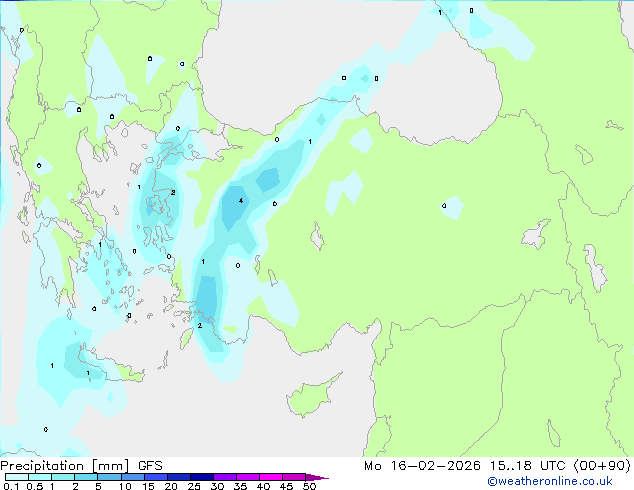634x490 pixels.
Task: Click the 0.5–1 mm legend color swatch
Action: tap(40, 477)
